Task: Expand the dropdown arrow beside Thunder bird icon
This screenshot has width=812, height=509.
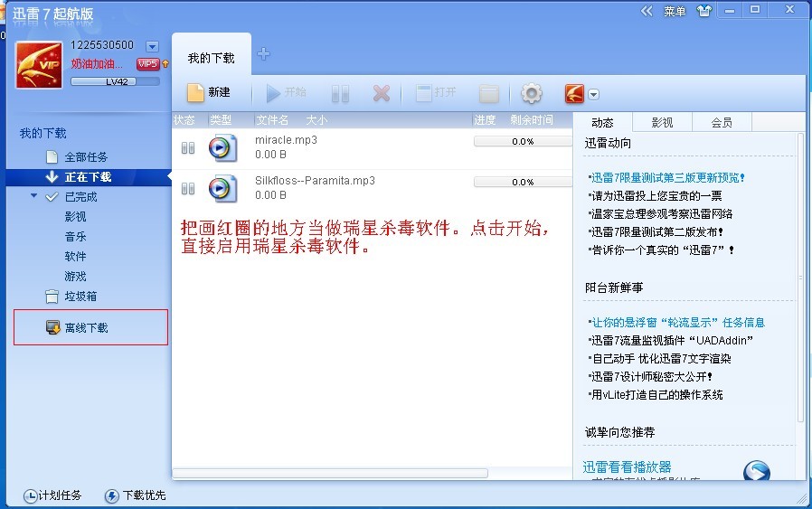Action: click(594, 94)
